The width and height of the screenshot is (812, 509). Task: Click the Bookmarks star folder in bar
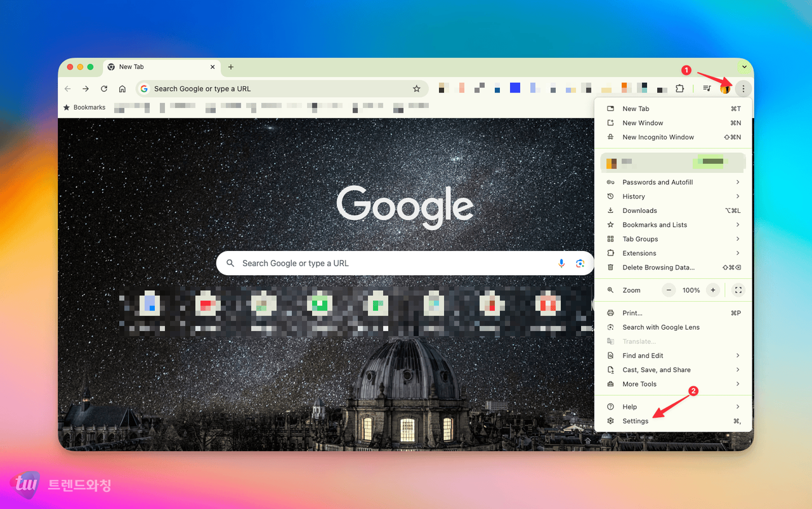point(84,108)
